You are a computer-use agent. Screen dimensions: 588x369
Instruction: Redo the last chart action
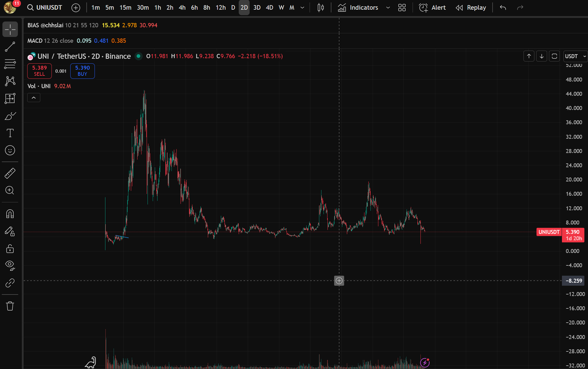click(520, 8)
